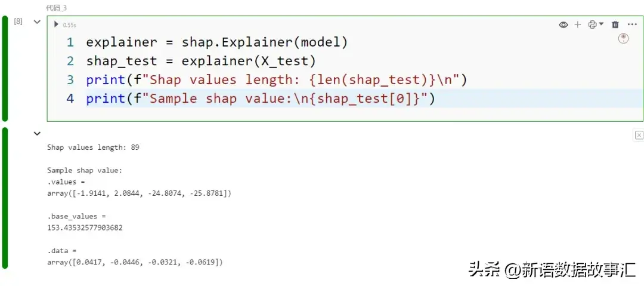
Task: Click the highlighted line 4 print statement
Action: click(261, 98)
